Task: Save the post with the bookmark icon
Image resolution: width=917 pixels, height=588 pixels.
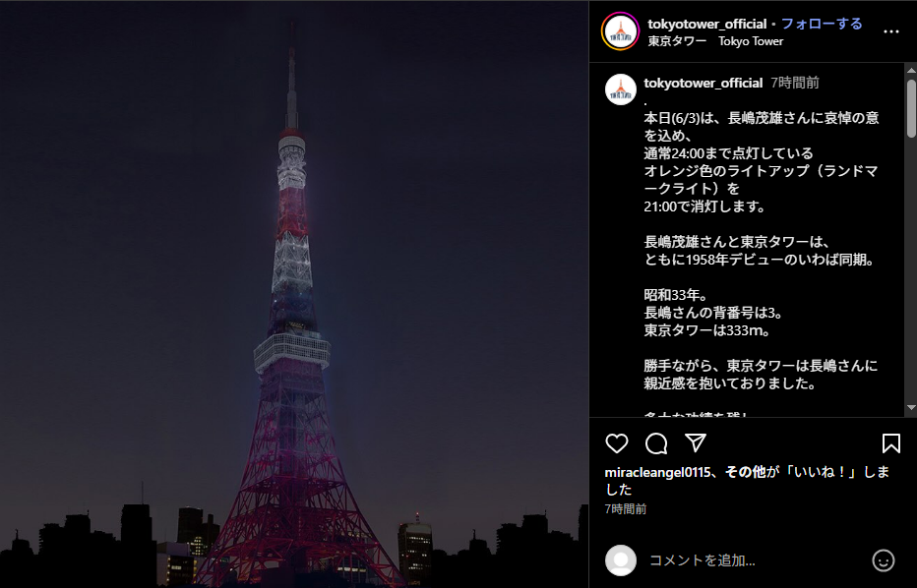Action: [x=890, y=443]
